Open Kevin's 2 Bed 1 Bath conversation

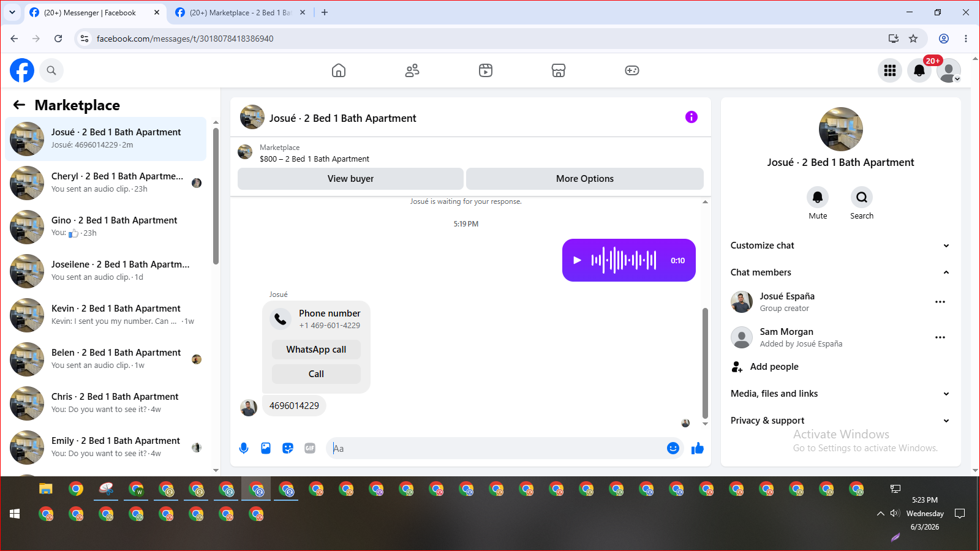click(x=105, y=315)
